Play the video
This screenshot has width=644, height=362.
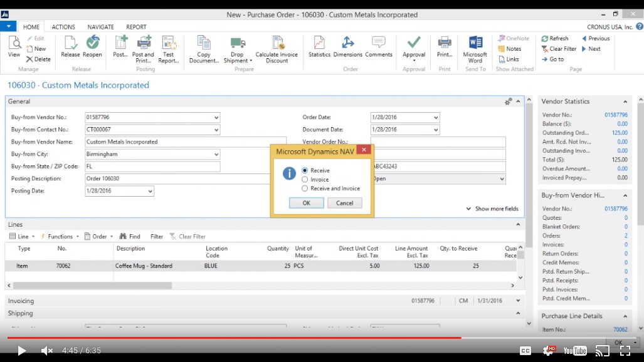click(x=21, y=351)
